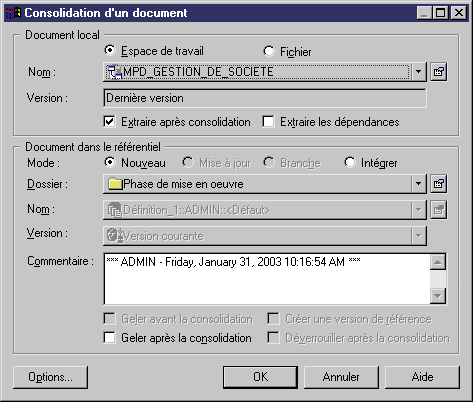The height and width of the screenshot is (402, 473).
Task: Confirm with the OK button
Action: (260, 377)
